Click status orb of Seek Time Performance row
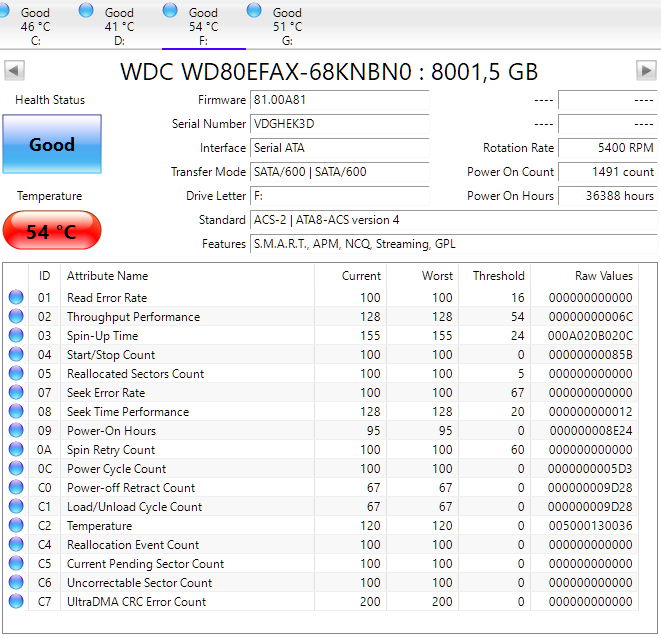Viewport: 661px width, 639px height. (x=16, y=411)
